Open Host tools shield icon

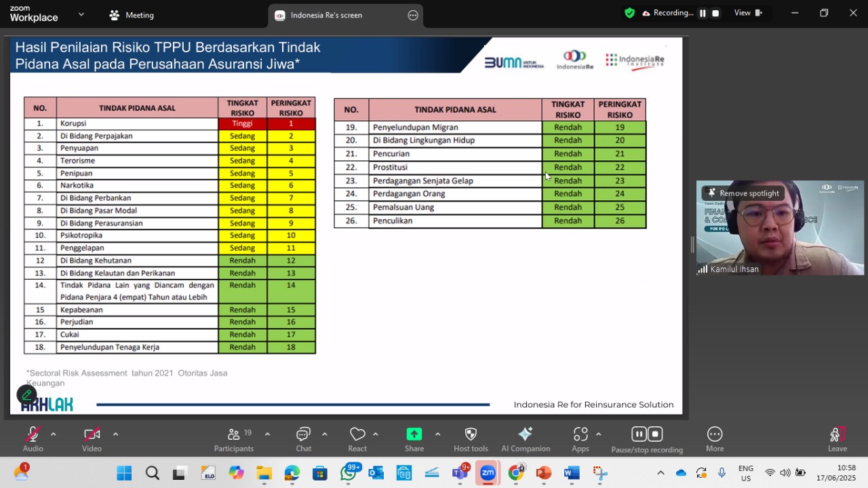471,439
